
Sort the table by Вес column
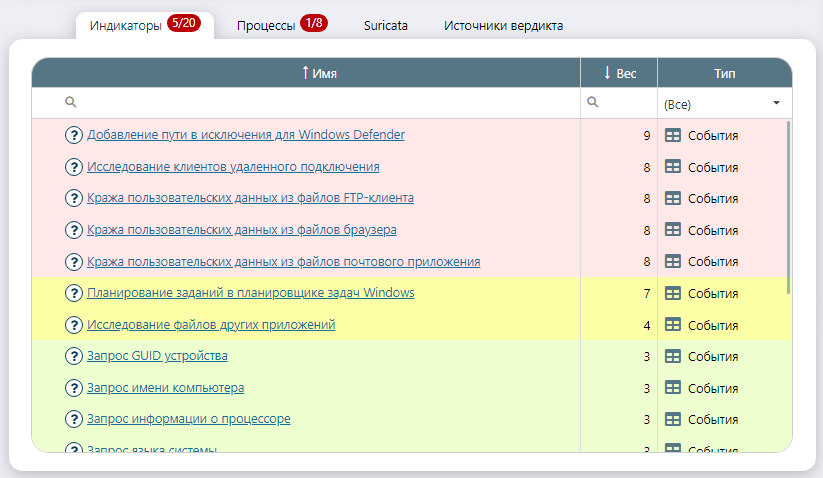coord(619,73)
